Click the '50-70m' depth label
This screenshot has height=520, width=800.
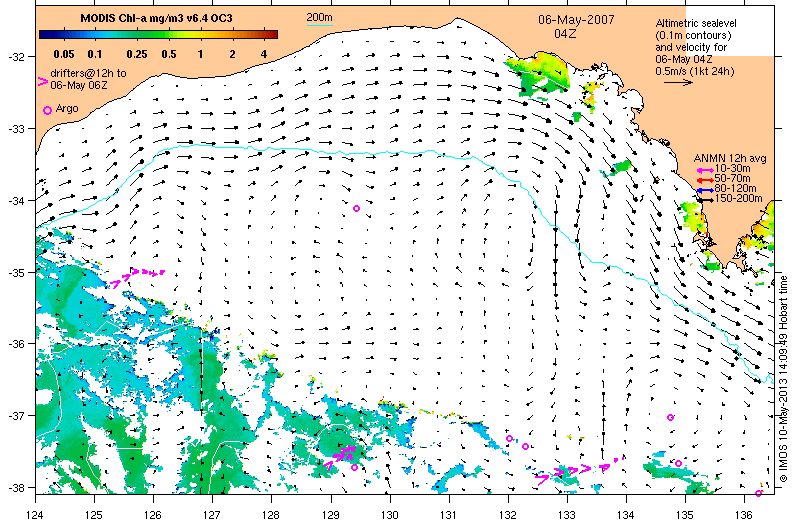733,179
